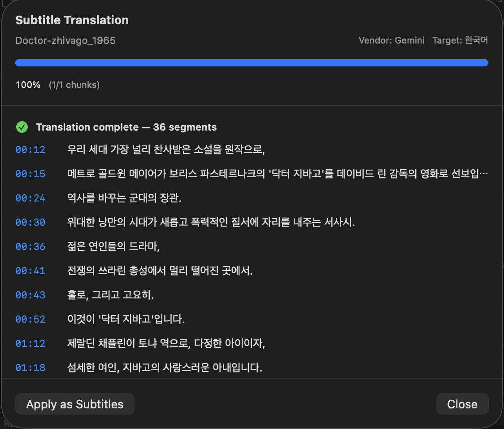Select the 00:12 timestamp
504x429 pixels.
coord(30,149)
